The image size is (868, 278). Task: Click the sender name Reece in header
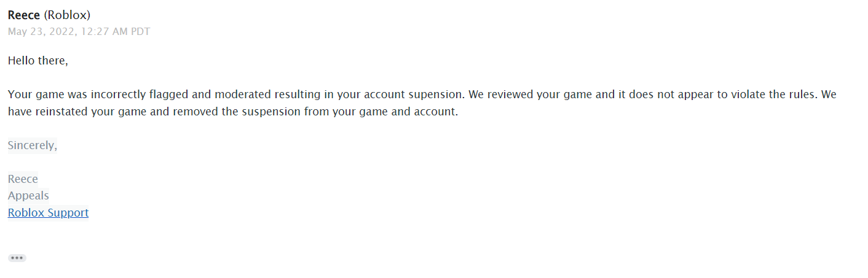(x=24, y=15)
